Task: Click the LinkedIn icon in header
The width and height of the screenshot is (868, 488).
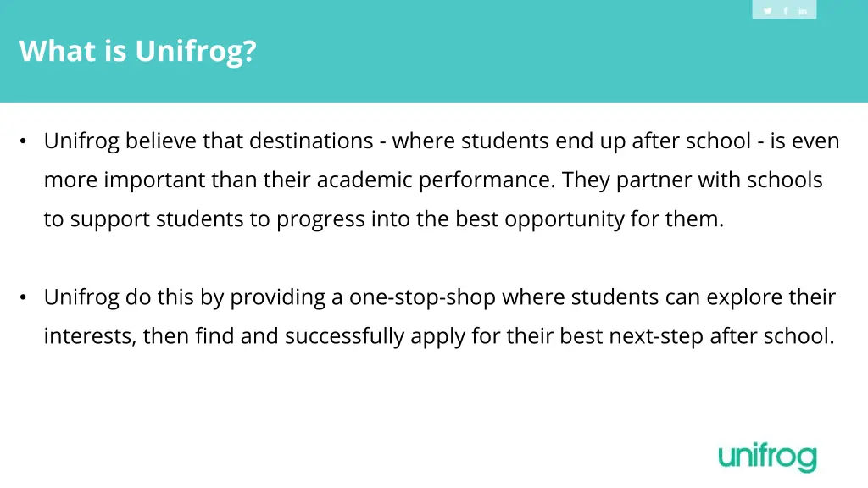Action: pos(803,11)
